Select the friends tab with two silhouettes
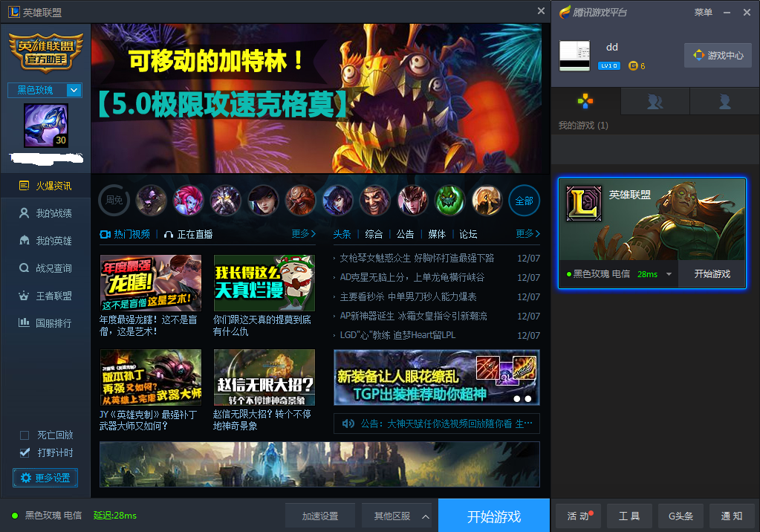The height and width of the screenshot is (532, 760). (x=655, y=101)
